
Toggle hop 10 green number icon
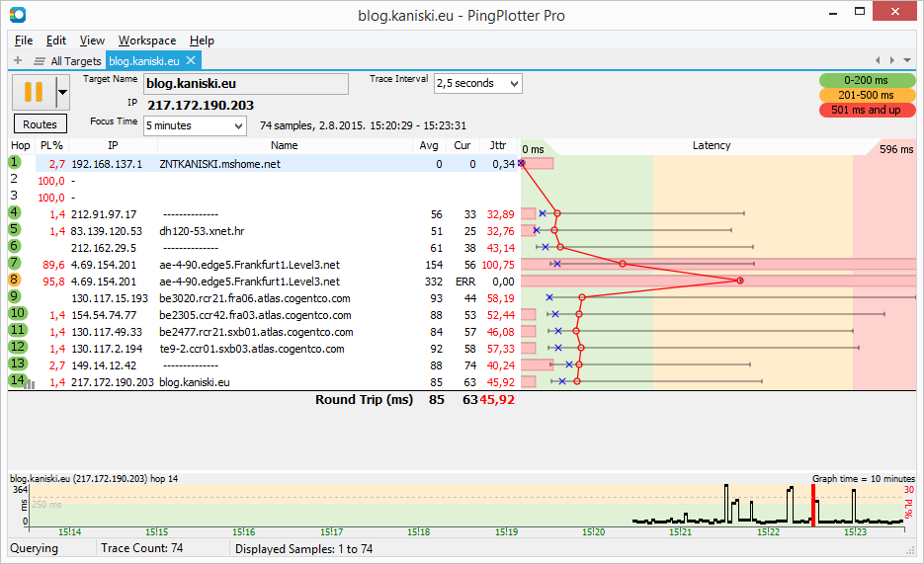pos(18,313)
